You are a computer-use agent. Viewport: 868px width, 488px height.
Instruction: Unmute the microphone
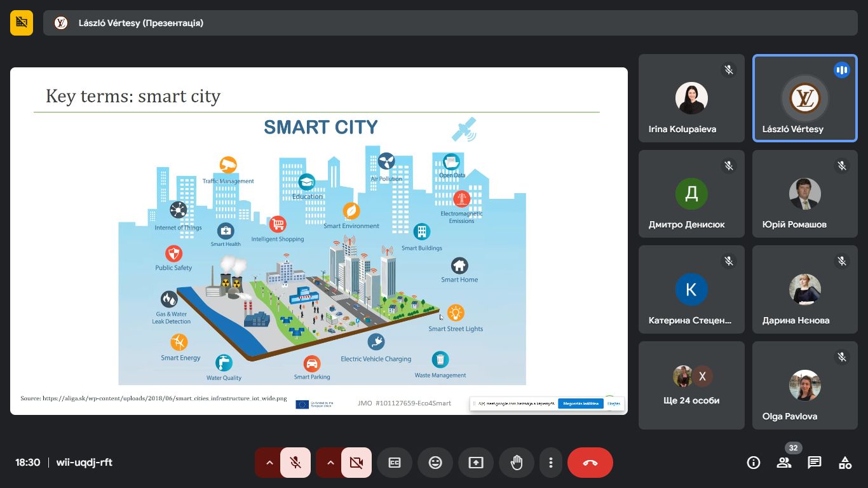(295, 463)
